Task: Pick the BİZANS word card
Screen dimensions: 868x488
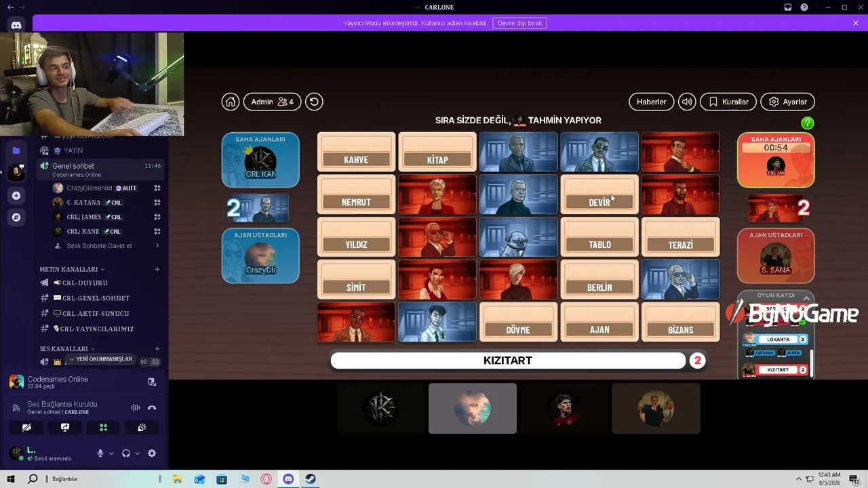Action: pos(681,322)
